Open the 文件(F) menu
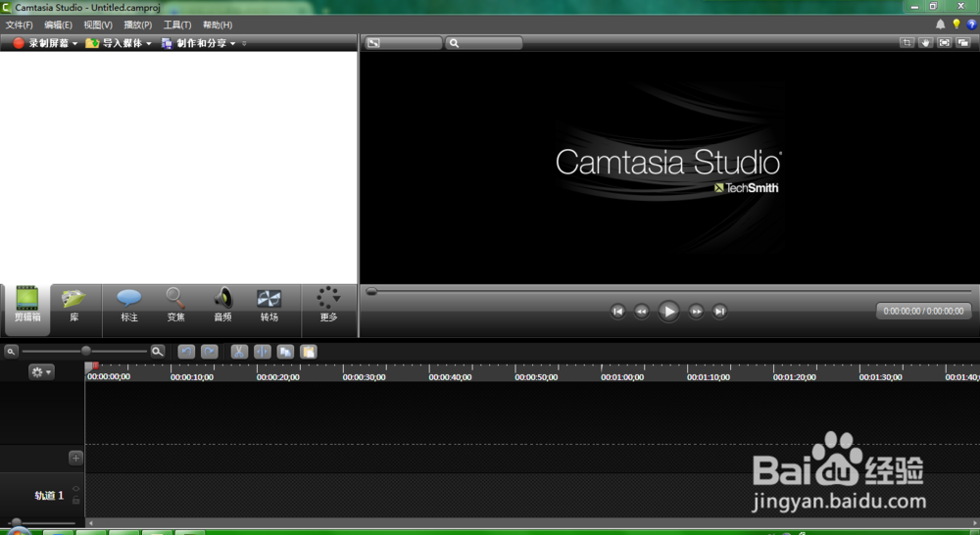 (x=19, y=25)
